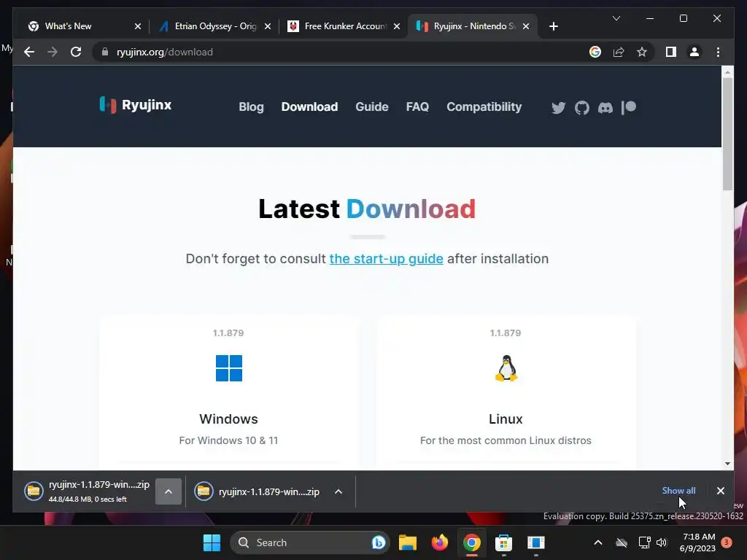Open Chrome three-dot menu
Image resolution: width=747 pixels, height=560 pixels.
click(x=718, y=52)
